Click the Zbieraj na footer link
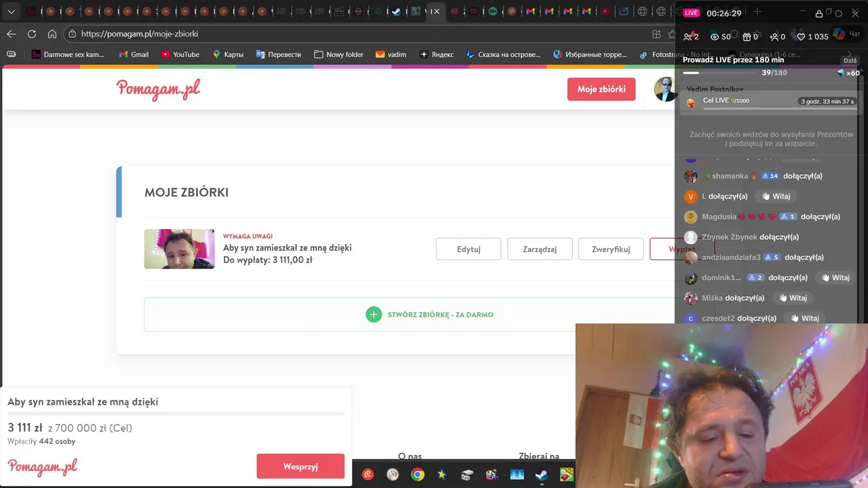Screen dimensions: 868x488 coord(539,457)
